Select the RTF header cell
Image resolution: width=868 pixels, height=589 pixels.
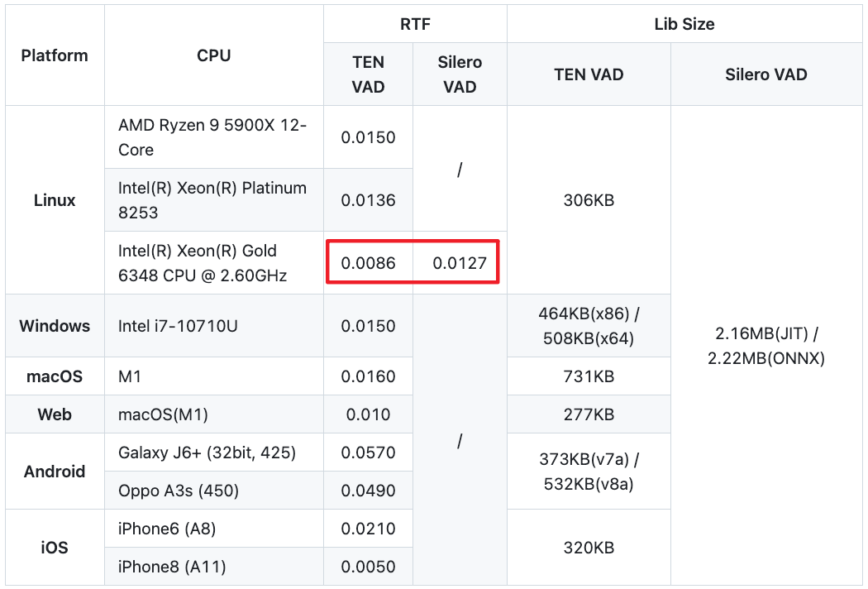(414, 24)
